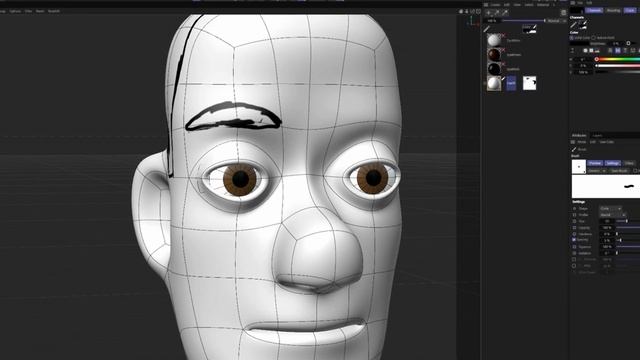
Task: Switch to the Attributes tab
Action: (x=579, y=135)
